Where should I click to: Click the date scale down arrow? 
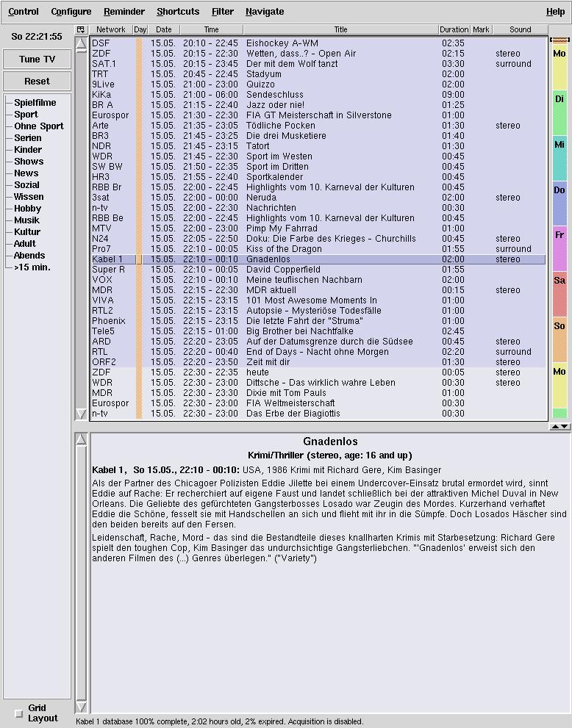(x=565, y=427)
